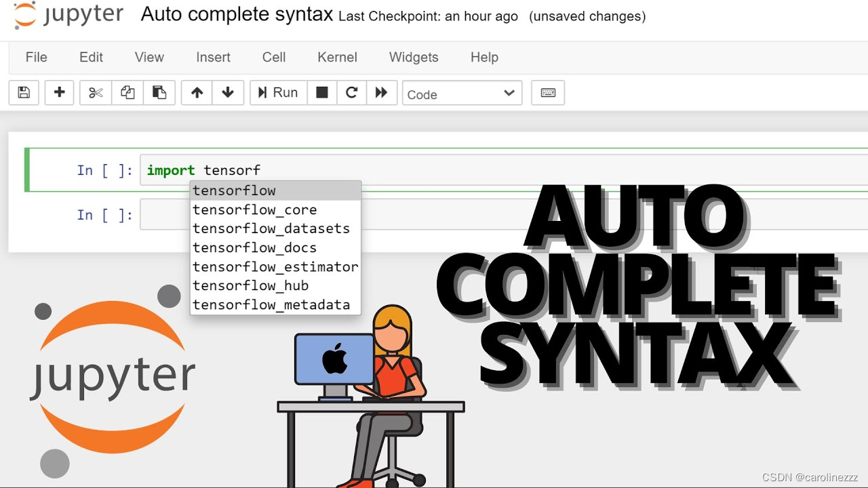Open the Widgets menu
The height and width of the screenshot is (488, 868).
pos(414,58)
